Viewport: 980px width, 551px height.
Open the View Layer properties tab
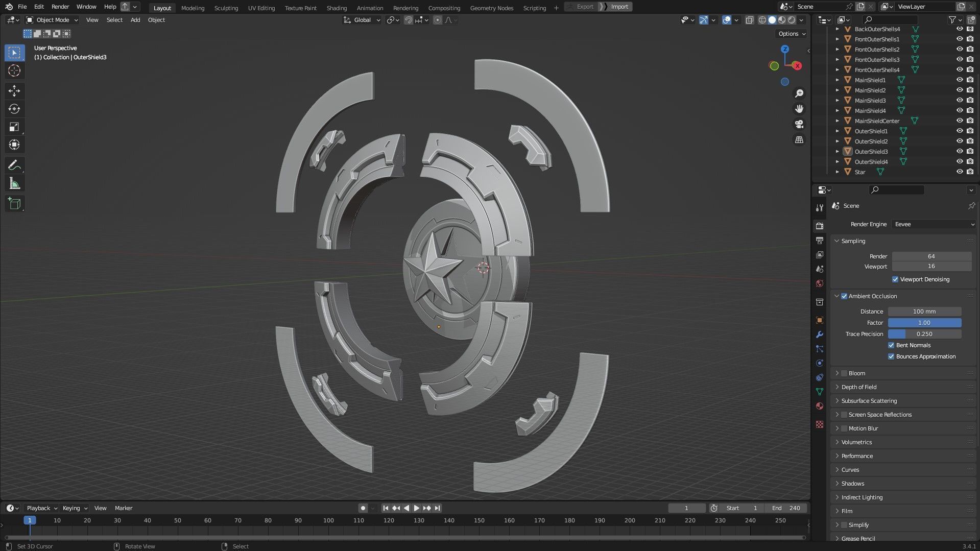tap(820, 255)
